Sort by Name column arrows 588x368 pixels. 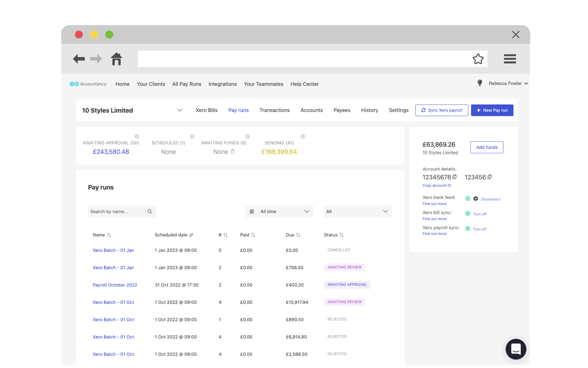[109, 235]
